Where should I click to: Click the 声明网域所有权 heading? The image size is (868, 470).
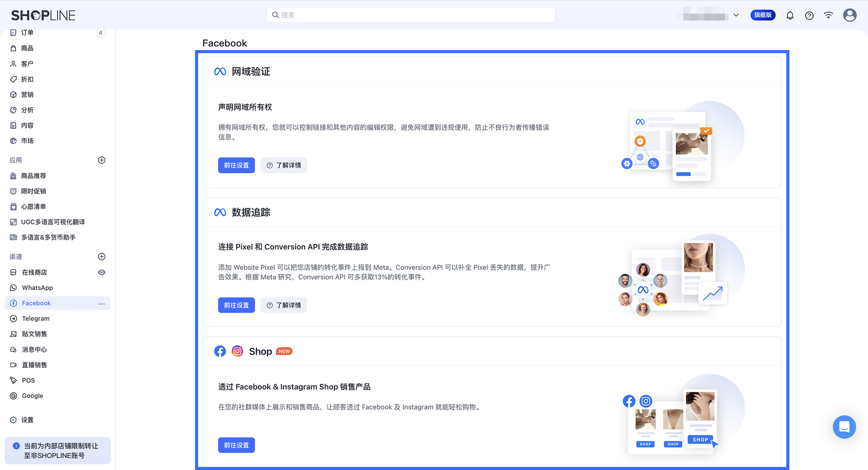(x=245, y=107)
